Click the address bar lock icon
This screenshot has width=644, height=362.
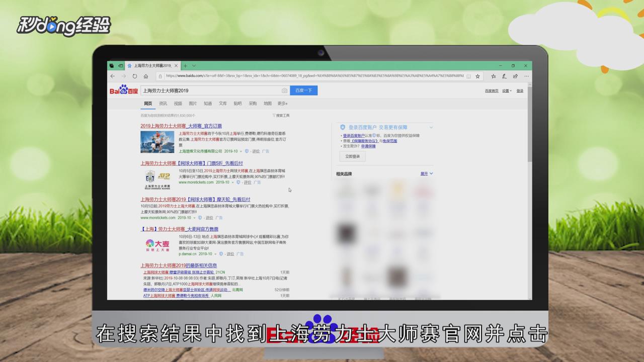(160, 76)
